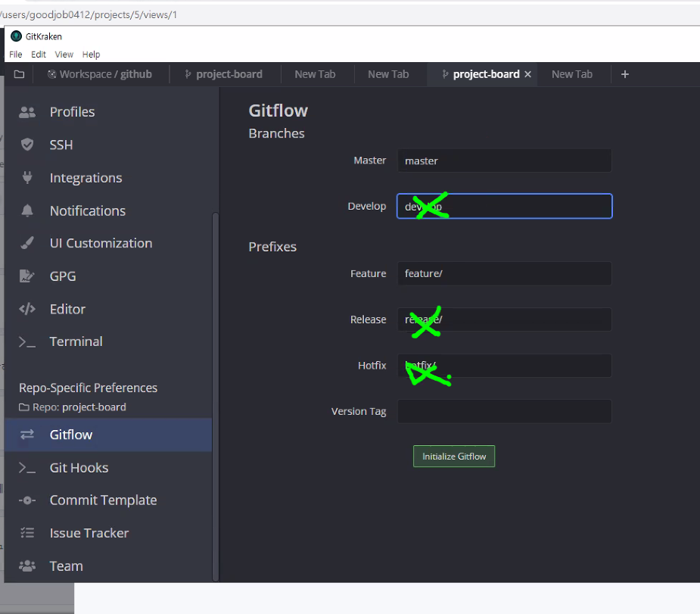Screen dimensions: 700x614
Task: Select Issue Tracker preferences
Action: (108, 533)
